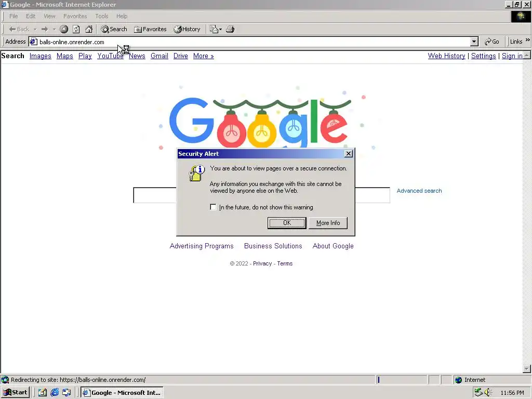Open Web History link
The height and width of the screenshot is (399, 532).
[x=446, y=56]
